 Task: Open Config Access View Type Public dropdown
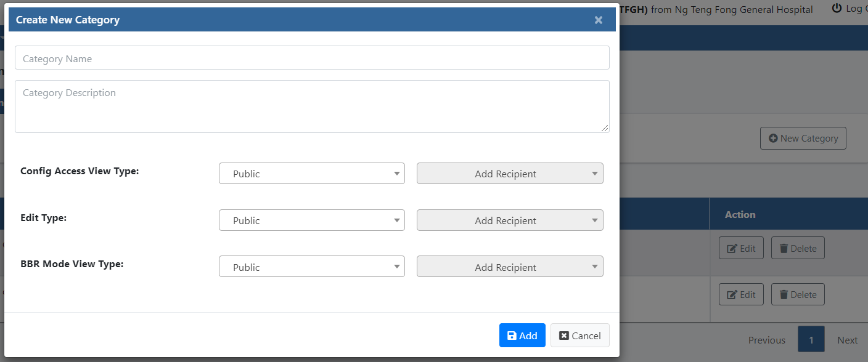point(312,174)
